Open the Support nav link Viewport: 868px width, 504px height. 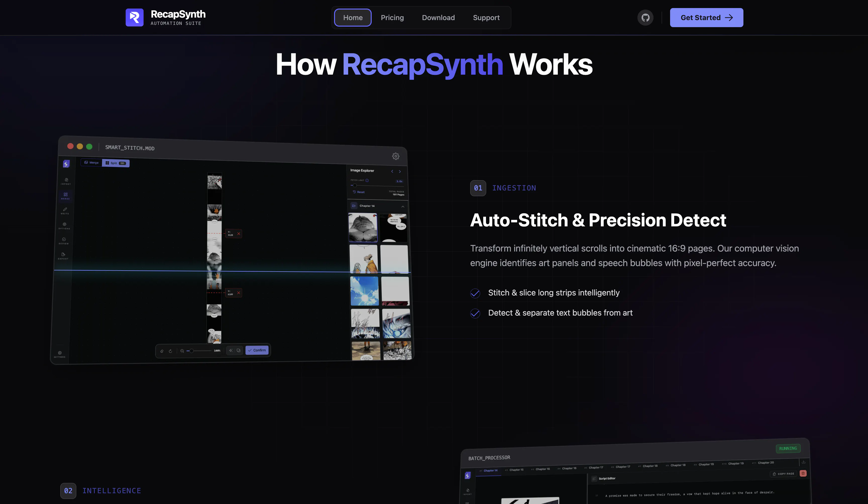coord(486,18)
